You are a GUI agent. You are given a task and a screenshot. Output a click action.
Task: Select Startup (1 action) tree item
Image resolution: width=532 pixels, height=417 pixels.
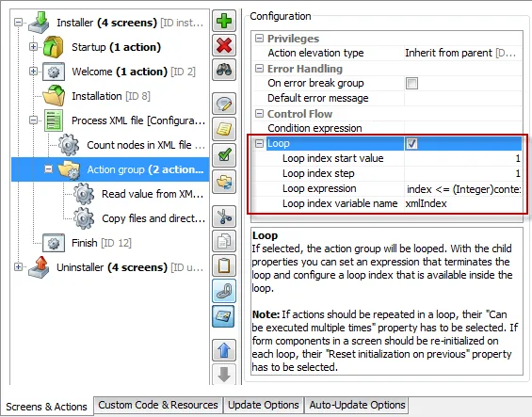[x=116, y=47]
